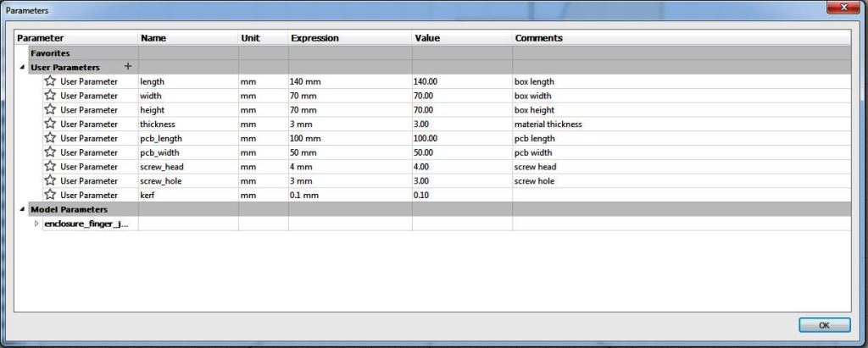The height and width of the screenshot is (348, 868).
Task: Favorite the screw_hole parameter star
Action: click(50, 181)
